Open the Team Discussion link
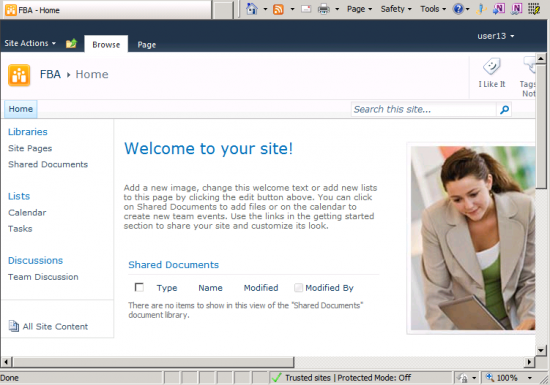Screen dimensions: 550x385 (x=43, y=277)
